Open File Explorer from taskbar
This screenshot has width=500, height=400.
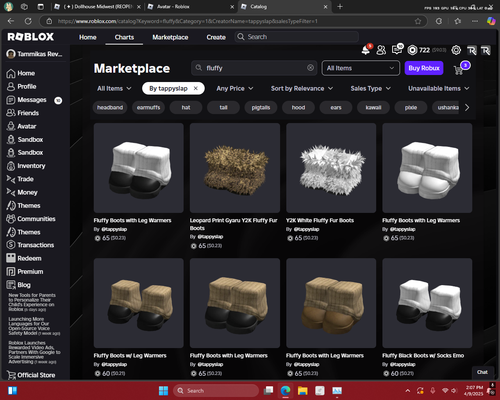pyautogui.click(x=303, y=390)
